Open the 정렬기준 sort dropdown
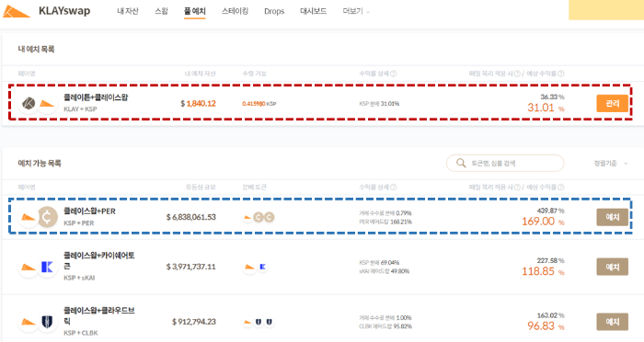The height and width of the screenshot is (342, 644). click(611, 164)
